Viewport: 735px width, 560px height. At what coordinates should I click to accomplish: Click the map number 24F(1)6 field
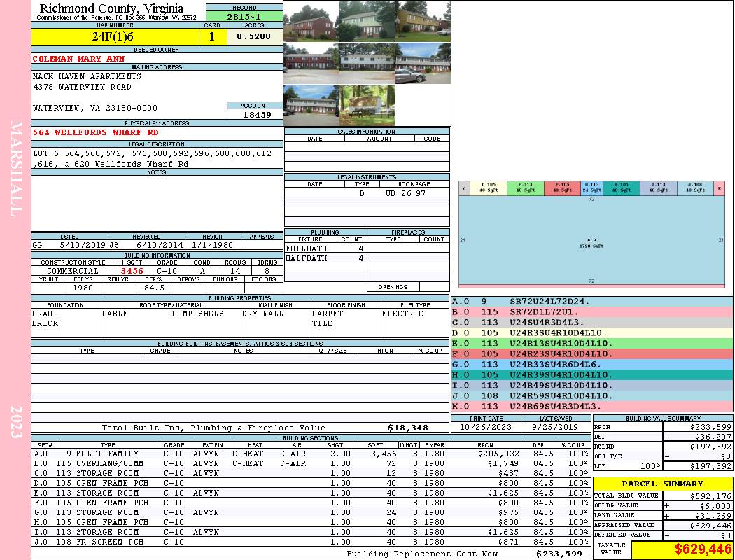(x=115, y=37)
